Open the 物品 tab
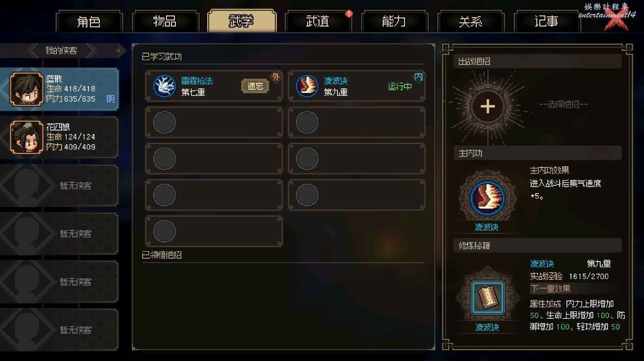This screenshot has width=644, height=361. click(165, 21)
